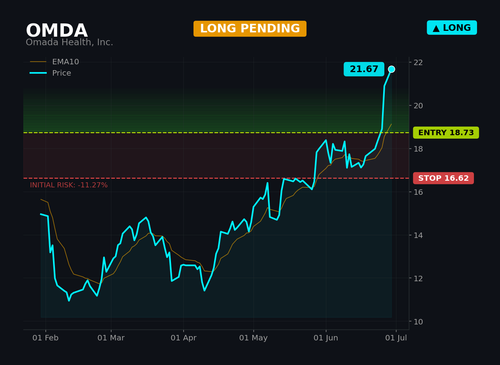Click the 01 Apr axis label
Image resolution: width=500 pixels, height=365 pixels.
coord(183,338)
